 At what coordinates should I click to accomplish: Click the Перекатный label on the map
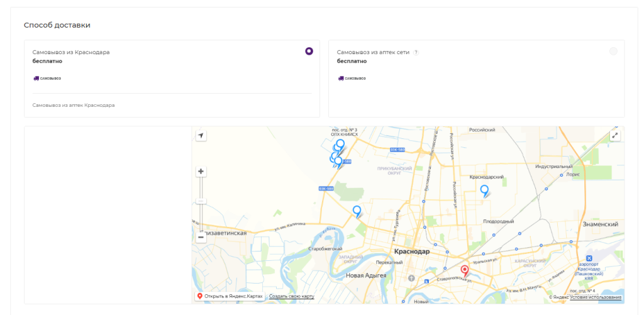(389, 262)
